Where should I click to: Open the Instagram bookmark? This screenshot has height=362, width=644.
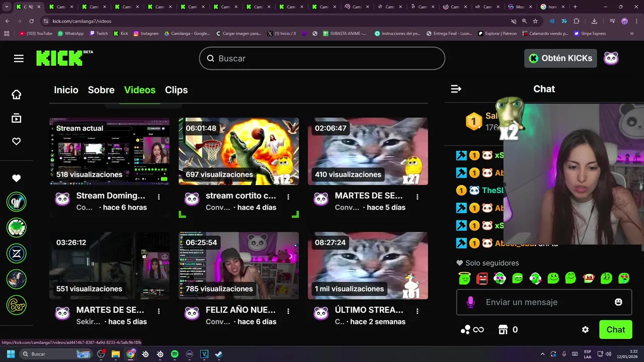coord(146,34)
